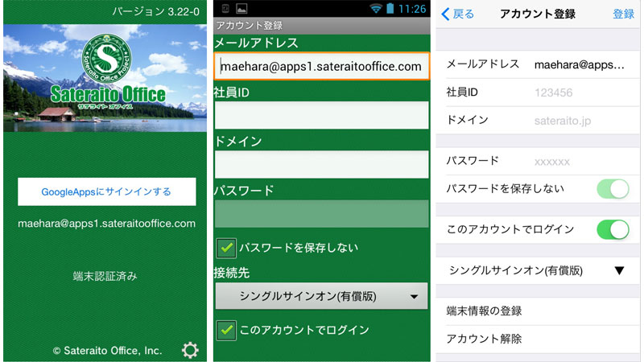Click the バージョン 3.22-0 text
The image size is (644, 362).
click(x=156, y=11)
